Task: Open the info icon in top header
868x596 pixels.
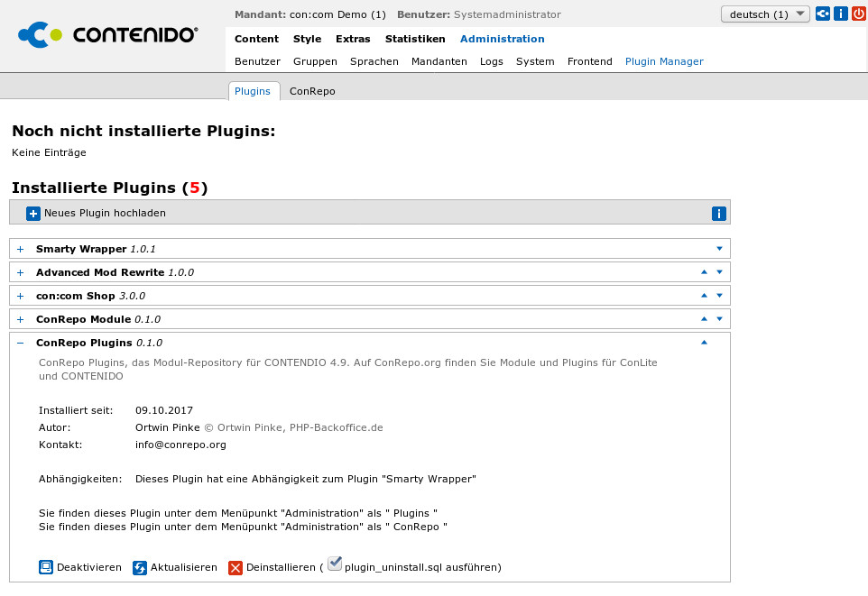Action: 840,14
